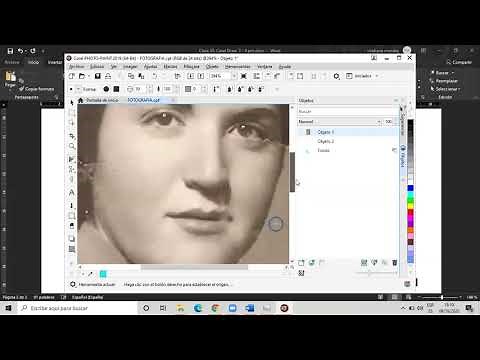Click Copiar formato in Word ribbon
This screenshot has height=360, width=480.
[37, 89]
